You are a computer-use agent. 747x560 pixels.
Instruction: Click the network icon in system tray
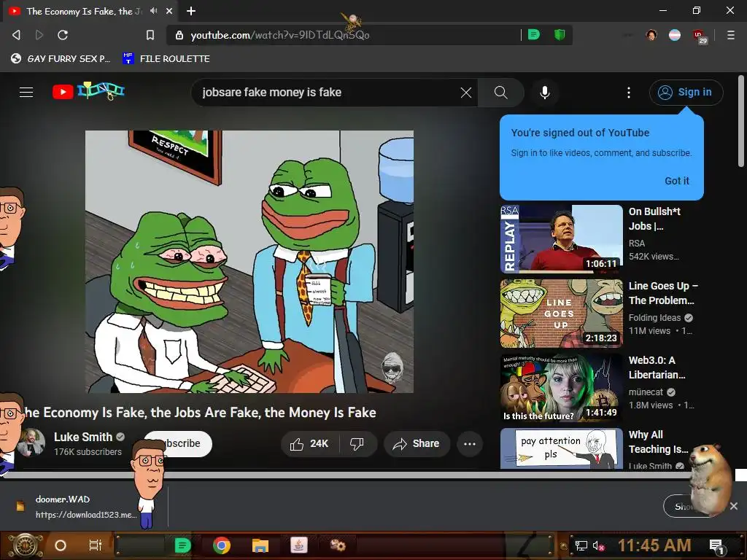tap(581, 545)
